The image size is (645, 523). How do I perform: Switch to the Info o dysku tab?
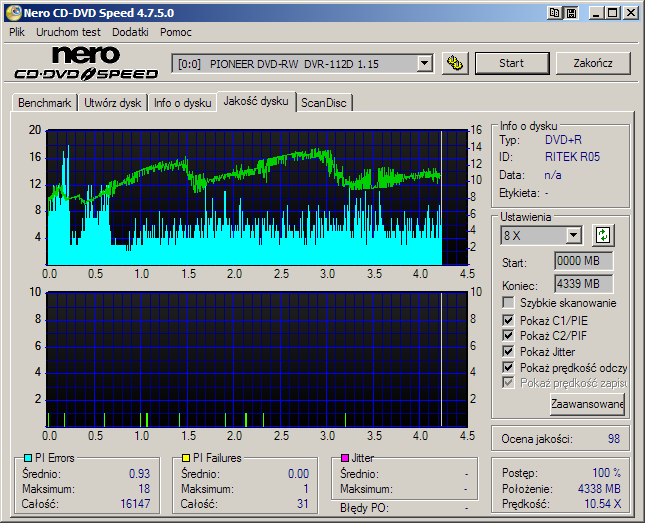pos(183,103)
